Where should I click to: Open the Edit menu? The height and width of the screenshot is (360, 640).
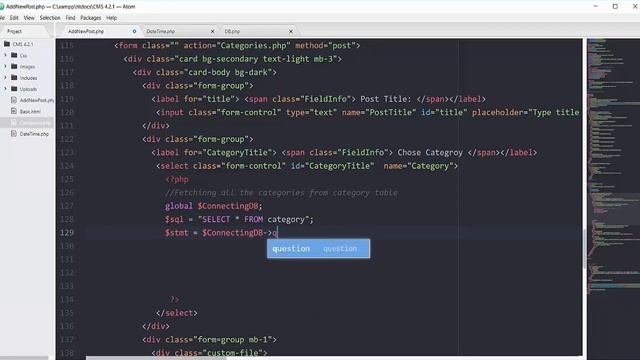tap(14, 18)
